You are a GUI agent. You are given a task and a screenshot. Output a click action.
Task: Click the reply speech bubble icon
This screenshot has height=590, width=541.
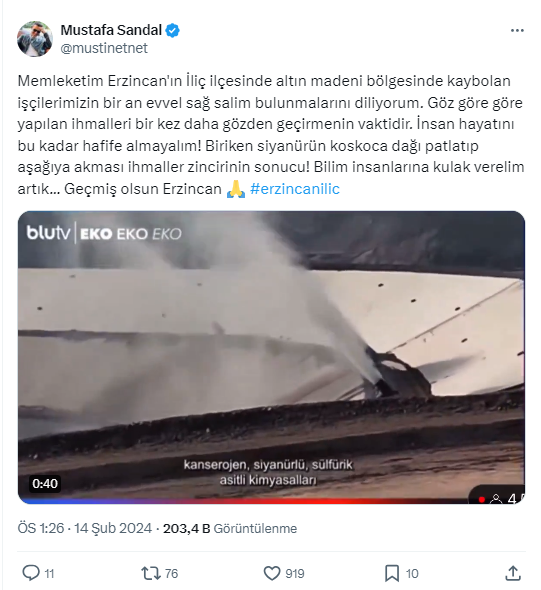tap(31, 573)
